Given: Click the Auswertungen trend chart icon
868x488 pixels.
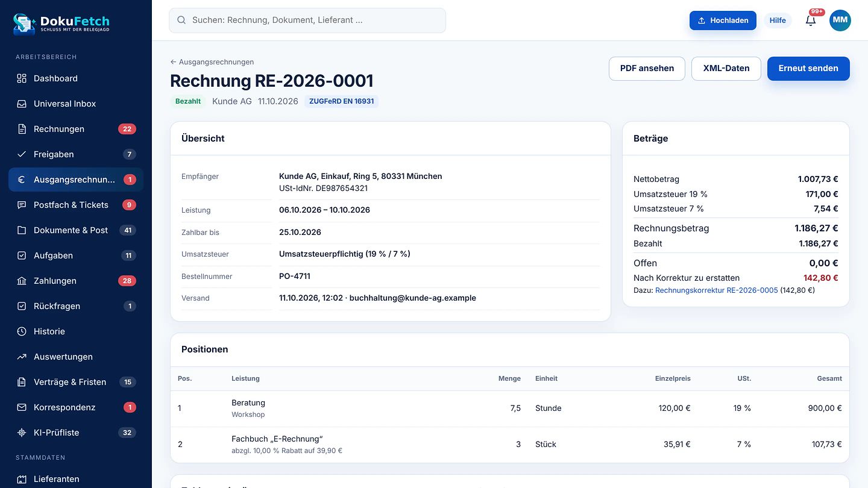Looking at the screenshot, I should [22, 357].
